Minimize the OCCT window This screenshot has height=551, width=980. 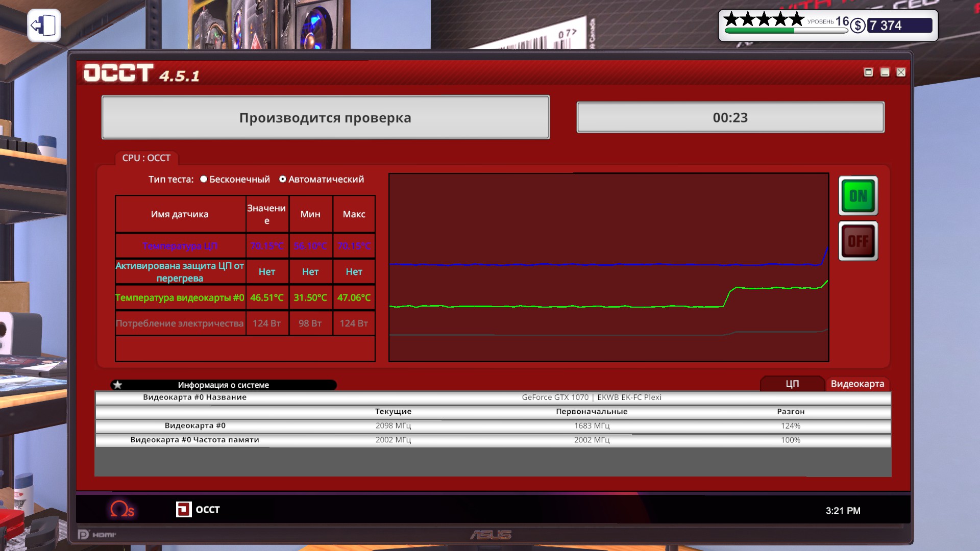[x=885, y=72]
